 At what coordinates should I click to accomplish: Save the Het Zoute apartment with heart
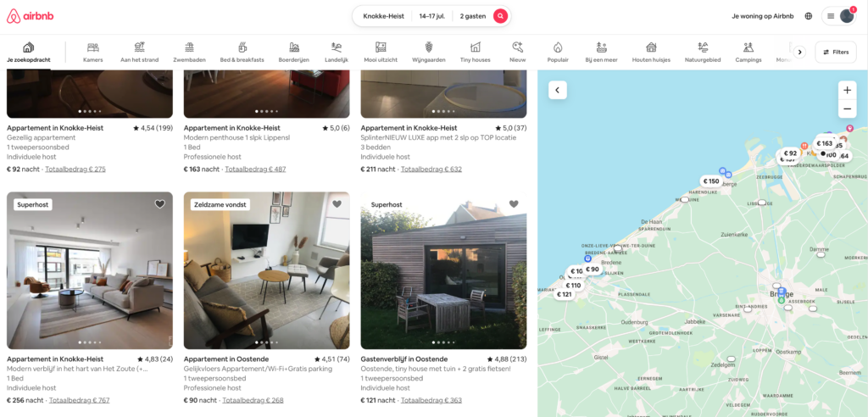coord(160,204)
